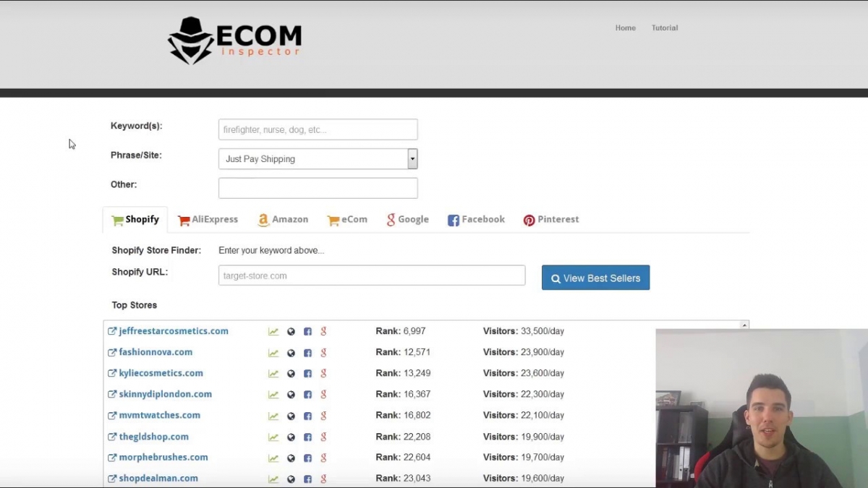Click the Shopify URL text field
Screen dimensions: 868x488
click(x=371, y=275)
